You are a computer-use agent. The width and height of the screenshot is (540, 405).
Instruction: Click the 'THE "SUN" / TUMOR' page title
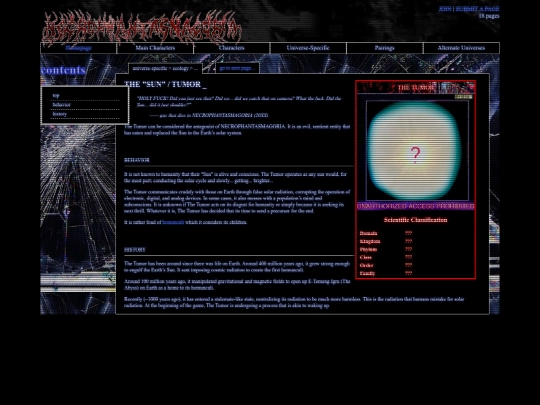(165, 84)
